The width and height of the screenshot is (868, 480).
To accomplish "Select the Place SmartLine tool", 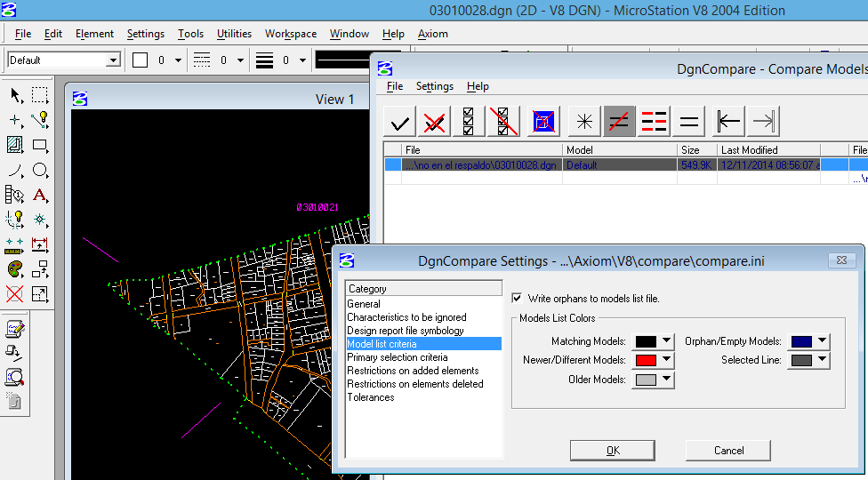I will pos(39,120).
